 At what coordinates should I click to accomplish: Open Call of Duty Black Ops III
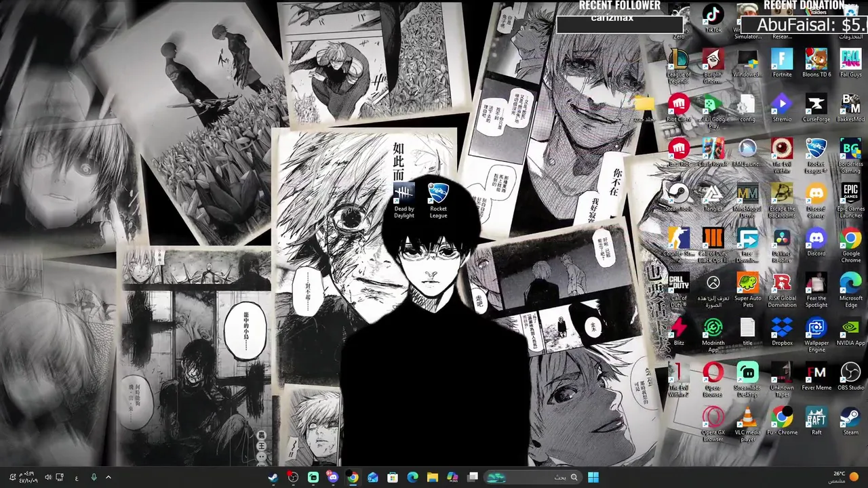pos(713,245)
